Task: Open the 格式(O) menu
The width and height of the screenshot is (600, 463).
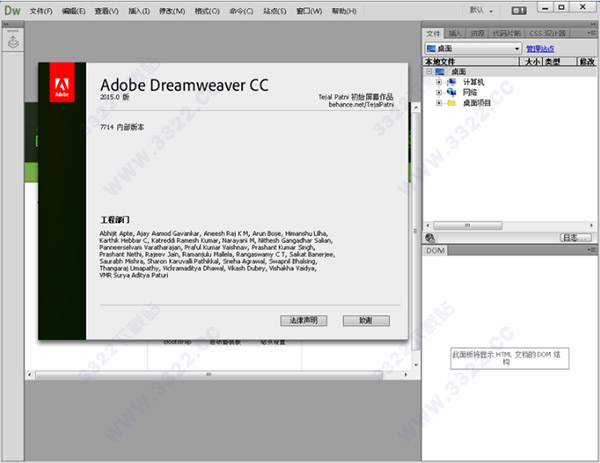Action: [207, 11]
